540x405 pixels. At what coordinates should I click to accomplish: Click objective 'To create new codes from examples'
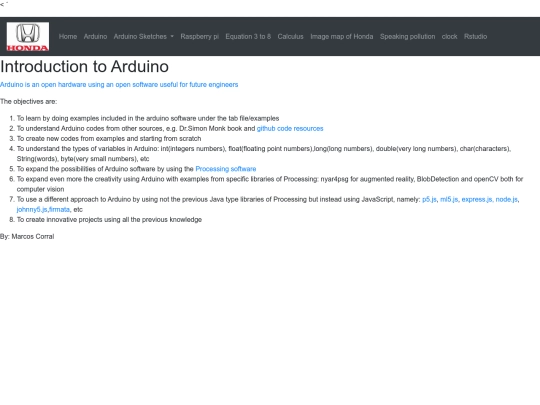click(109, 138)
